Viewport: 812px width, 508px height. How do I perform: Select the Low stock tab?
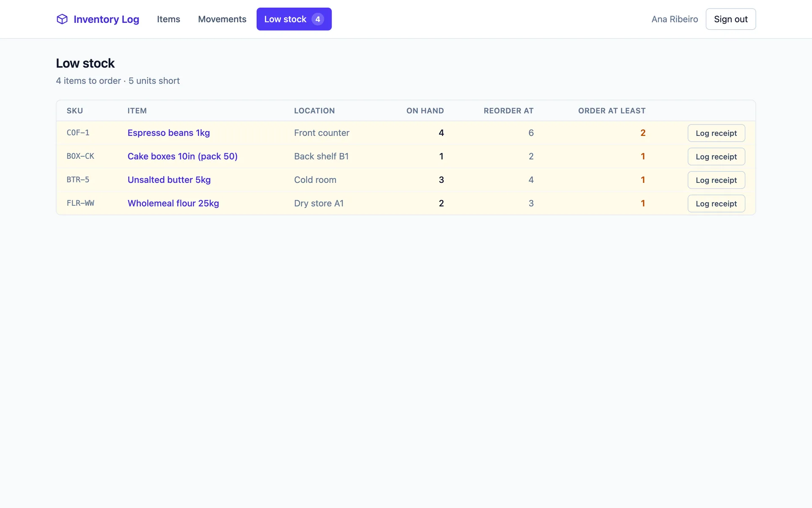pos(294,19)
